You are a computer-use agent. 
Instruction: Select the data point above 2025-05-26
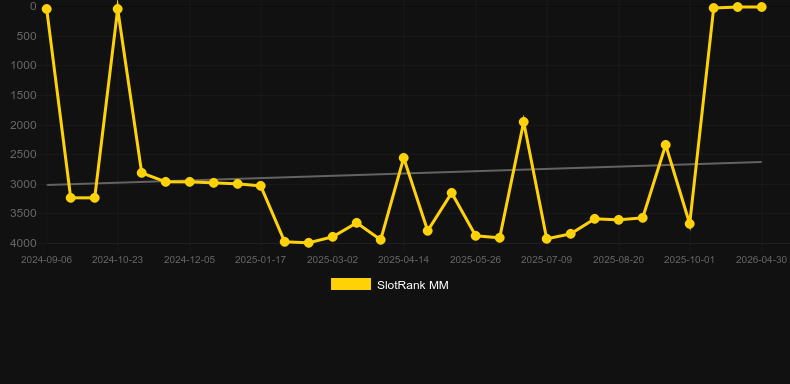(x=476, y=235)
